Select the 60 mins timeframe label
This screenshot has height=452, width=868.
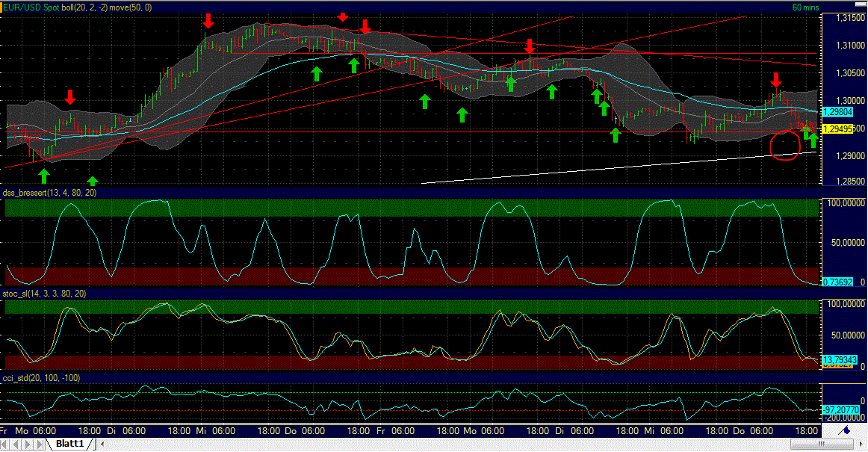[x=807, y=6]
